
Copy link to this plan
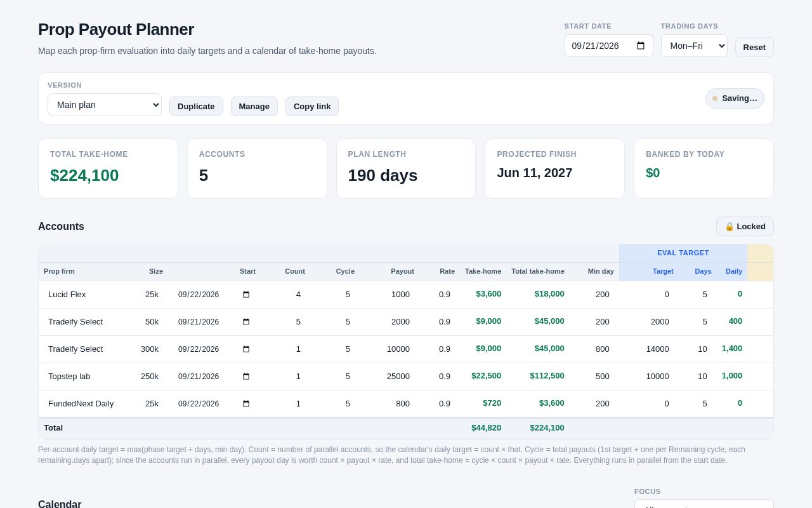312,106
